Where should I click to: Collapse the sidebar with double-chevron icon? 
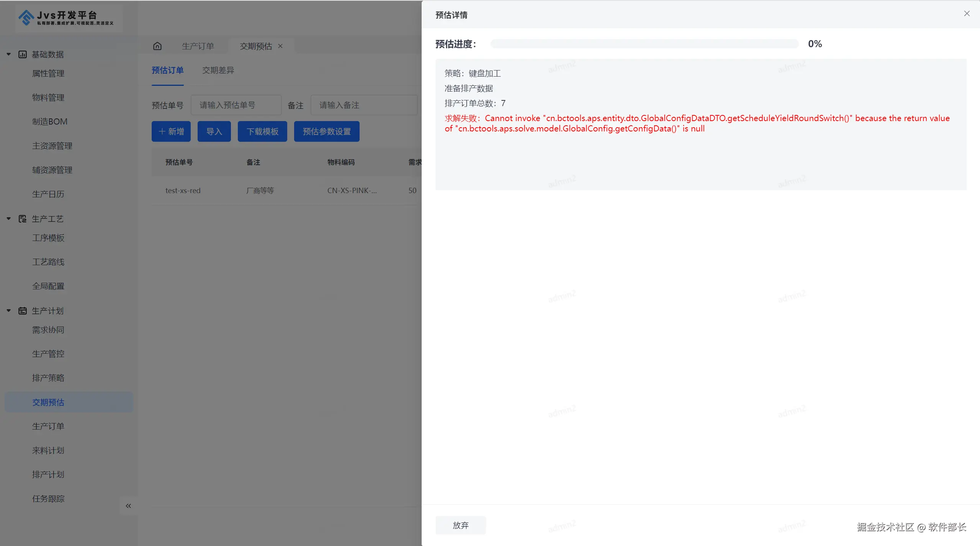click(128, 506)
